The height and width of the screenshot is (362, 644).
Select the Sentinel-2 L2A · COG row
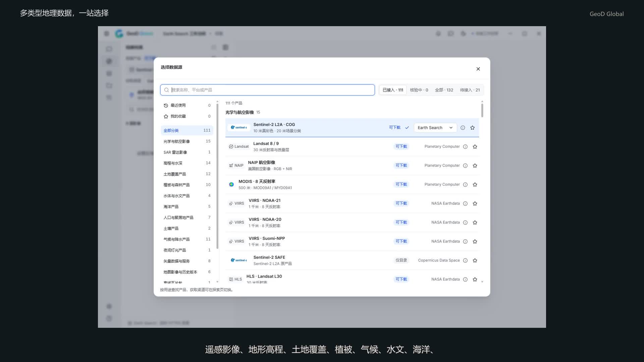[x=352, y=128]
